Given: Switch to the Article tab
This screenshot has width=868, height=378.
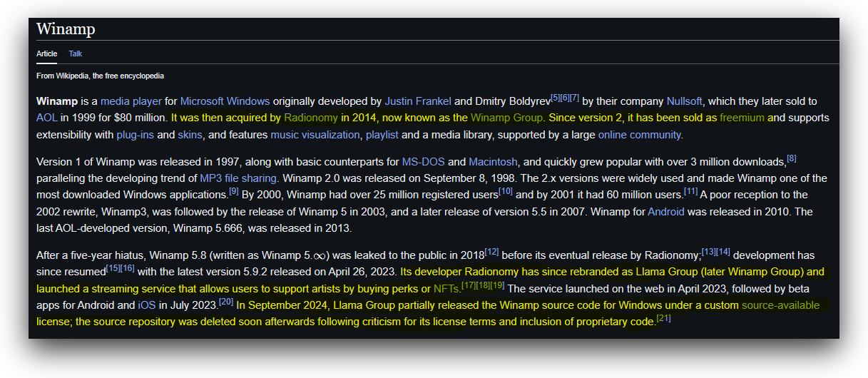Looking at the screenshot, I should coord(46,53).
